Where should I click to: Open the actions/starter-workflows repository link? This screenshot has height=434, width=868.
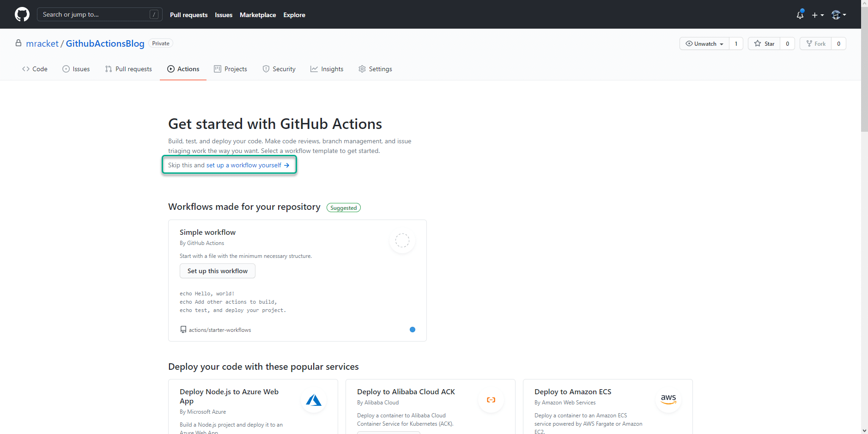pos(220,330)
